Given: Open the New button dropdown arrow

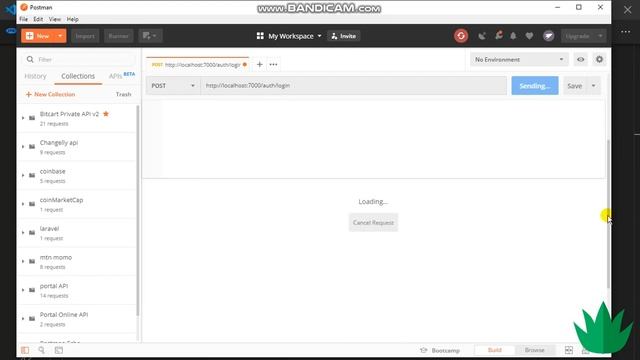Looking at the screenshot, I should [60, 36].
